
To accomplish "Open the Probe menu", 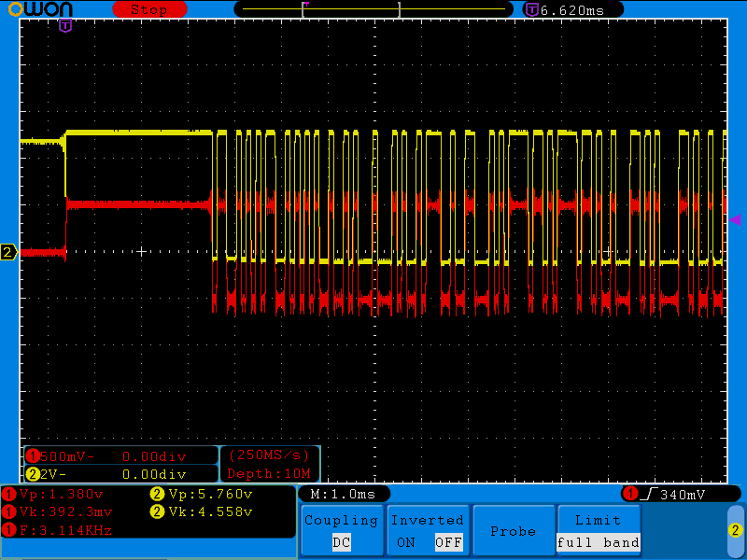I will (513, 531).
